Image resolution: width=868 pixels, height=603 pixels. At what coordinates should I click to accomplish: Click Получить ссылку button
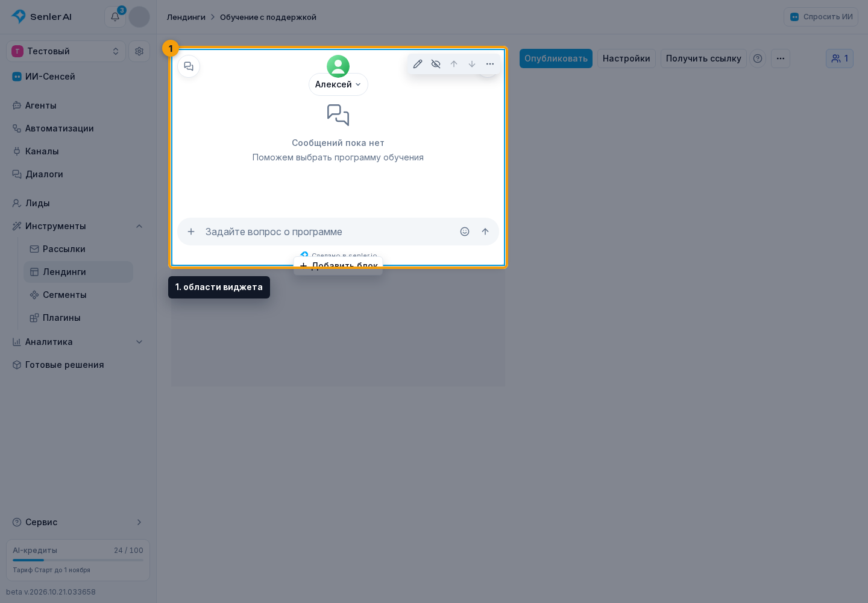point(703,58)
